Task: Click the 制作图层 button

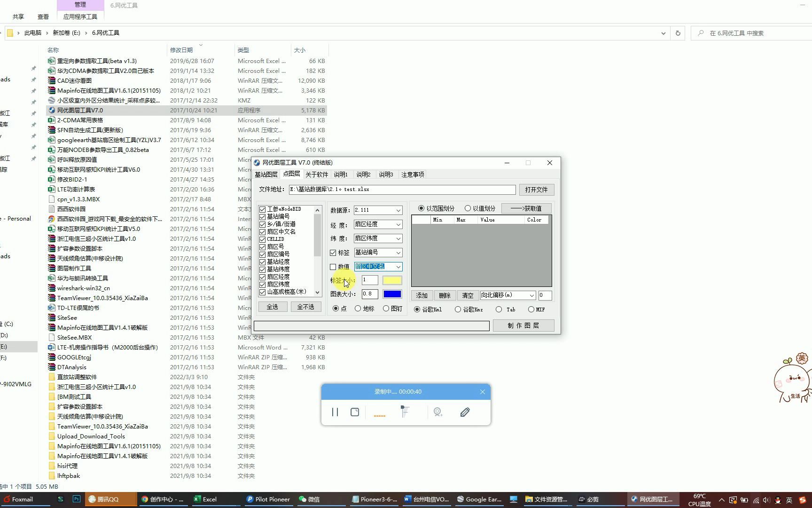Action: tap(523, 325)
